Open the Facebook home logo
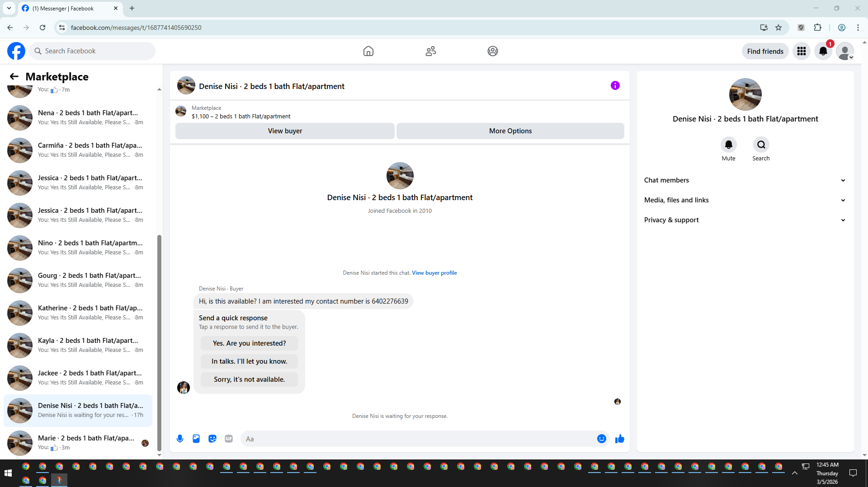The width and height of the screenshot is (868, 487). click(x=16, y=51)
